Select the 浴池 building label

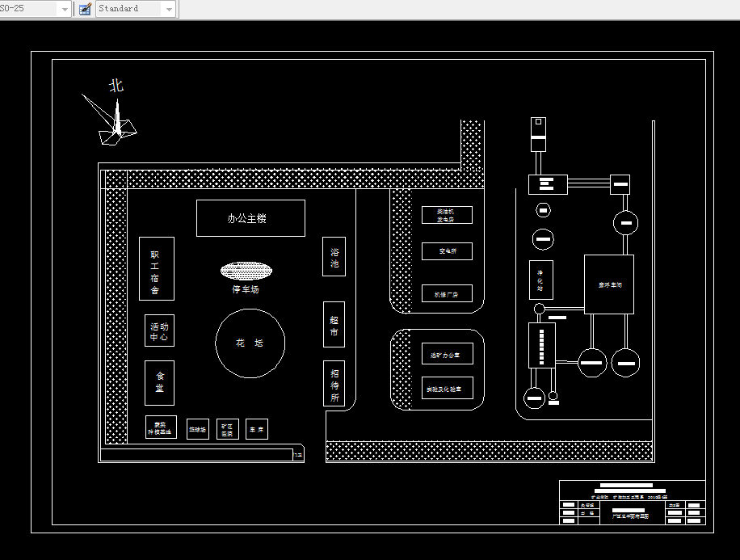(334, 258)
